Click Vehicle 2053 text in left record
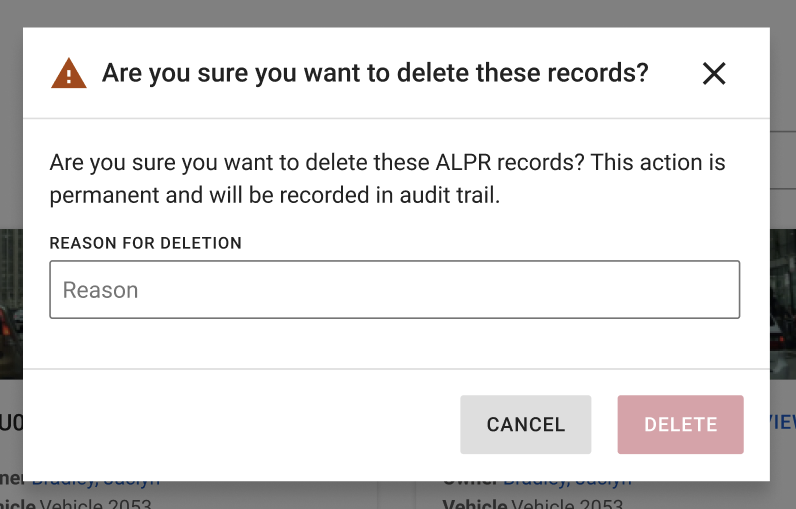Viewport: 796px width, 509px height. tap(95, 502)
